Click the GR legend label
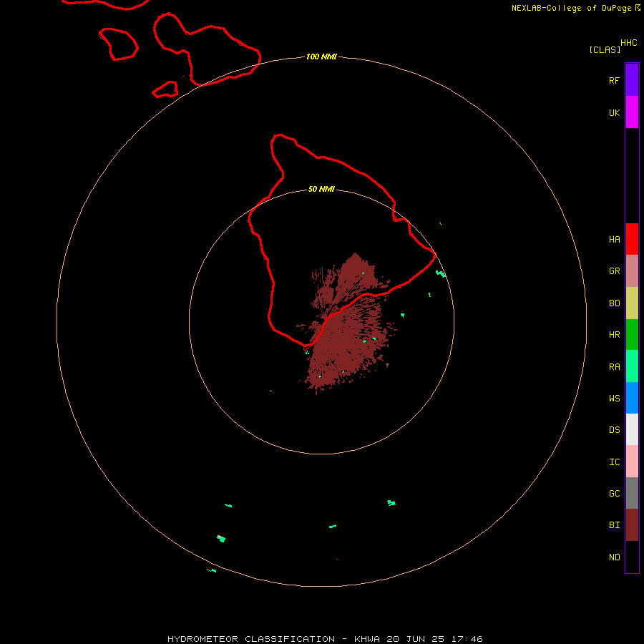 pyautogui.click(x=614, y=271)
